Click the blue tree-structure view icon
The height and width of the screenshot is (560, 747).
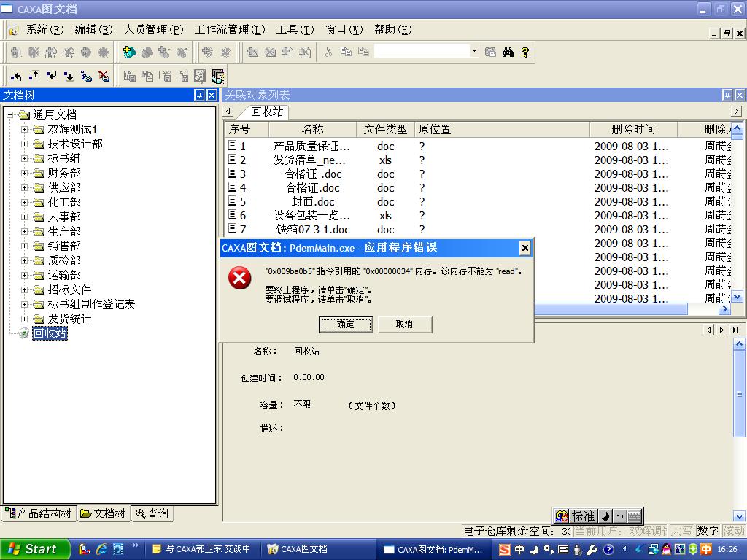(x=86, y=76)
